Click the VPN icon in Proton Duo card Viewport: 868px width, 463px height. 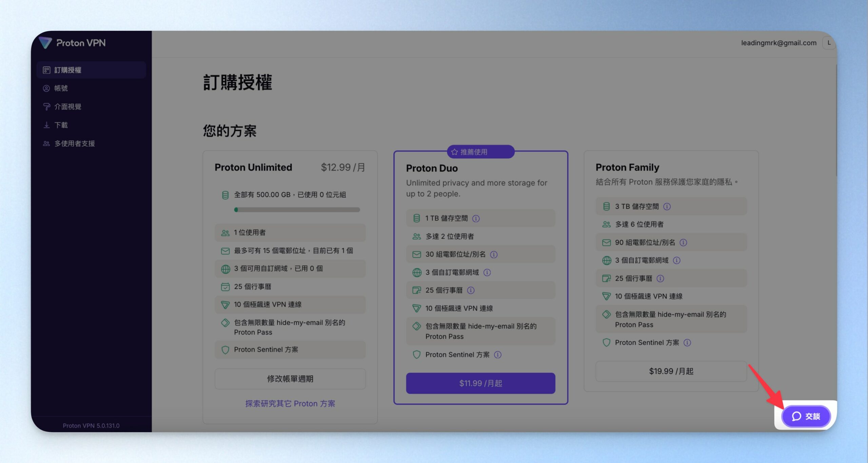416,308
